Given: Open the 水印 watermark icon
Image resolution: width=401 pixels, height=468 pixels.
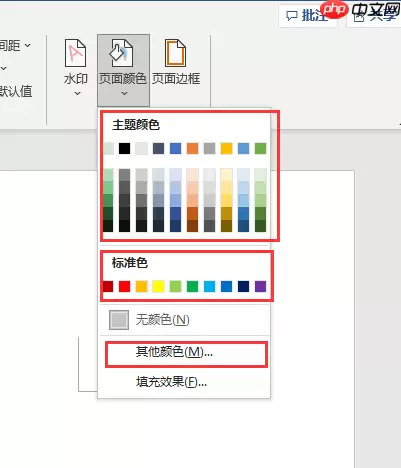Looking at the screenshot, I should (75, 53).
